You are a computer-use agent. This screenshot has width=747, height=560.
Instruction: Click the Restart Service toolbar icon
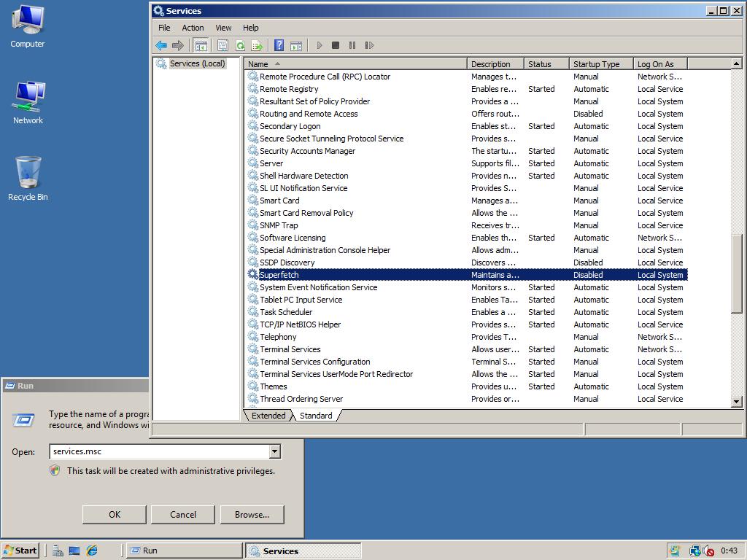(369, 46)
